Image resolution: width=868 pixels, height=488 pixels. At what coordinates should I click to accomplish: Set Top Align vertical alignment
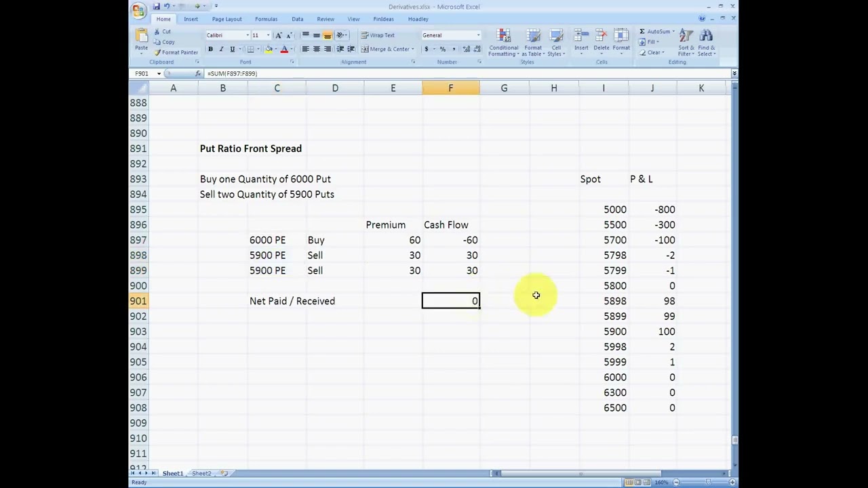point(306,35)
